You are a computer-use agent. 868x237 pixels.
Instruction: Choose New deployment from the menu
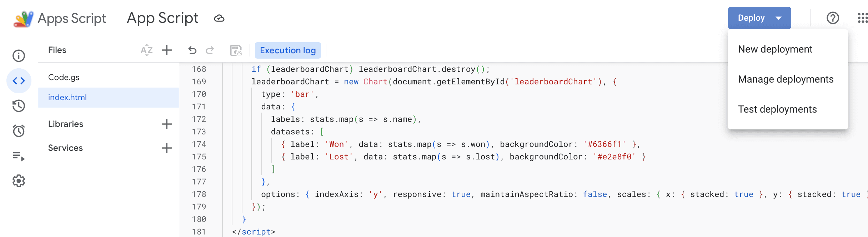(775, 49)
